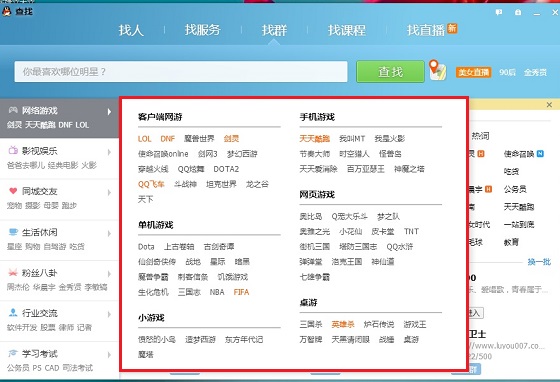The image size is (560, 382).
Task: Expand the 行业交流 category arrow
Action: pyautogui.click(x=109, y=314)
